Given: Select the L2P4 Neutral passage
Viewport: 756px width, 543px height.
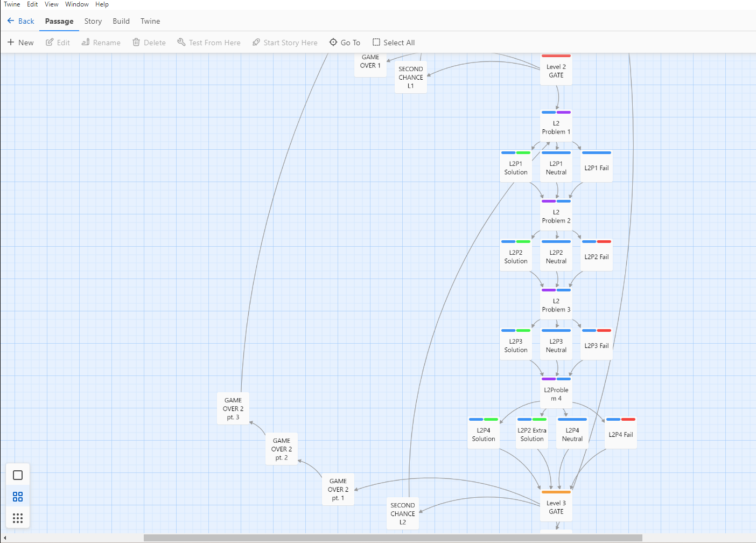Looking at the screenshot, I should 572,433.
